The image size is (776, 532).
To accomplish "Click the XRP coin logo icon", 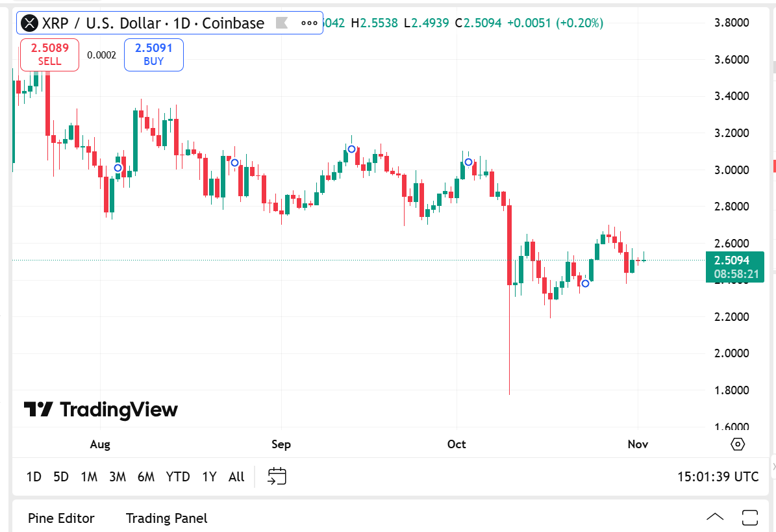I will point(30,23).
